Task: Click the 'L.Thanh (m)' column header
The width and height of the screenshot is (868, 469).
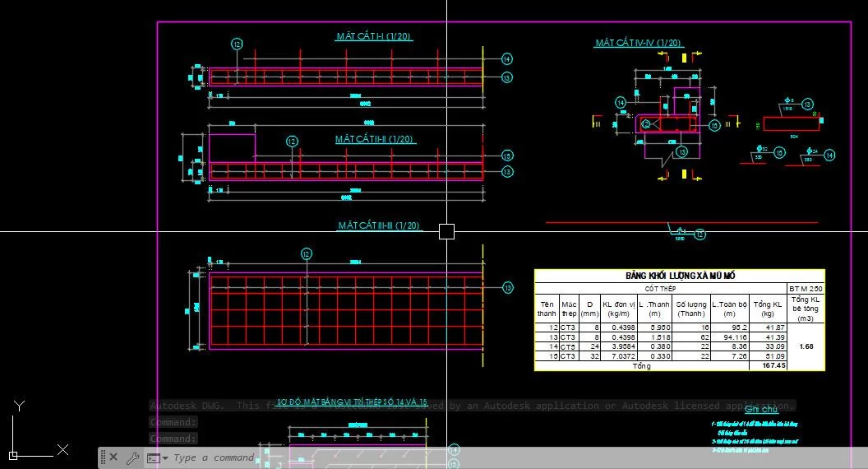Action: (654, 309)
